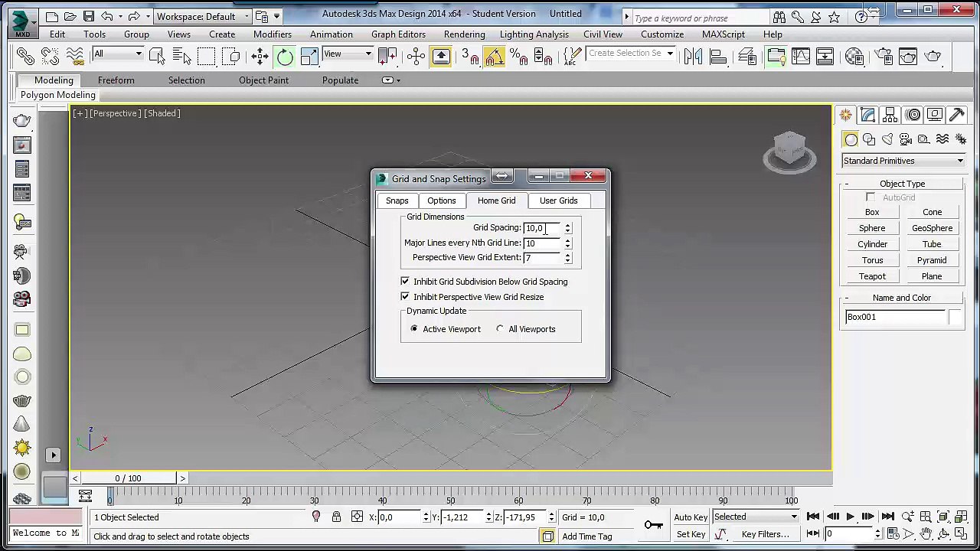
Task: Collapse the Object Type rollout
Action: [x=902, y=184]
